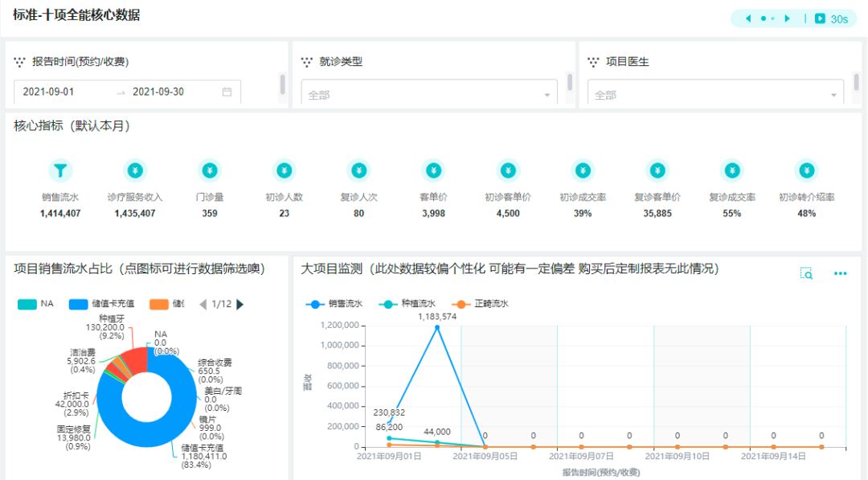Screen dimensions: 868x480
Task: Go to previous dashboard page arrow
Action: tap(748, 18)
